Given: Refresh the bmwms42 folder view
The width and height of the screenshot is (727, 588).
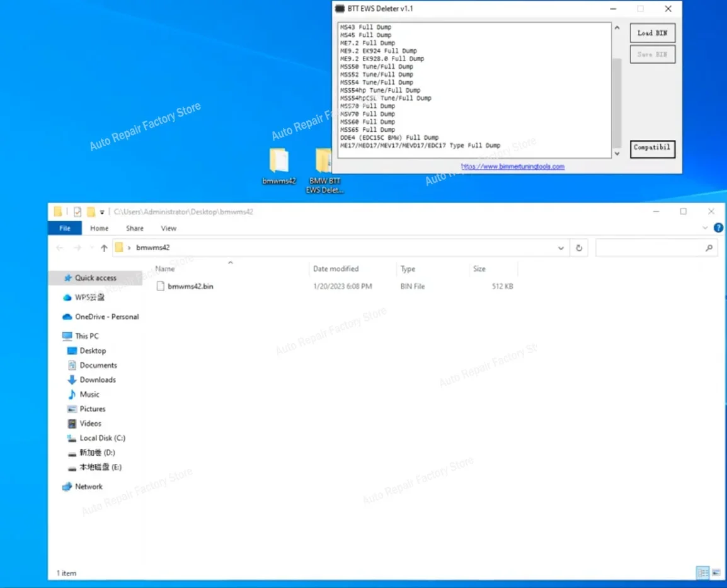Looking at the screenshot, I should (578, 248).
